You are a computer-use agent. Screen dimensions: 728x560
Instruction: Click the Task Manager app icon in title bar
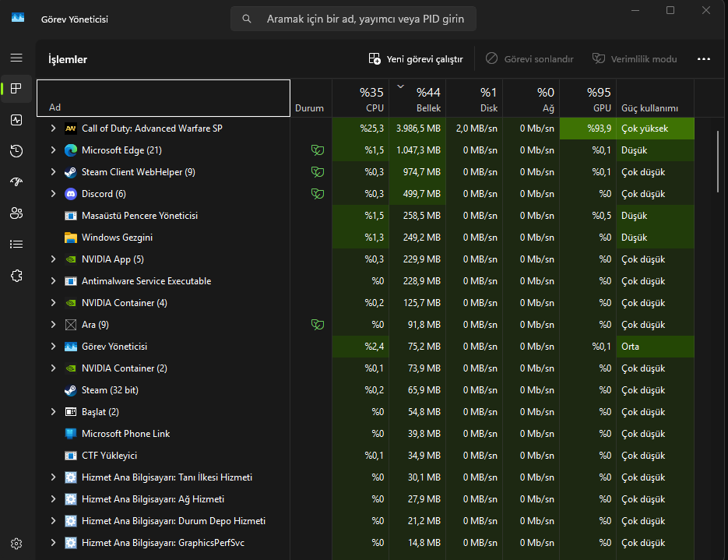coord(18,18)
